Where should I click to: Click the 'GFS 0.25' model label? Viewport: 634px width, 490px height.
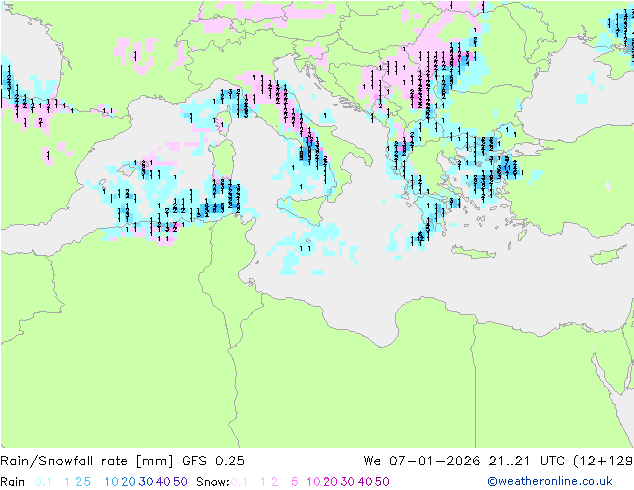[213, 461]
